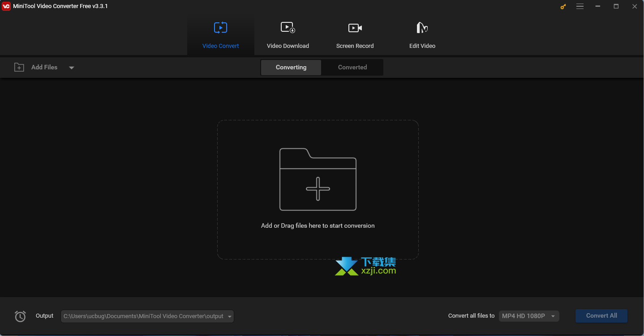
Task: Go to the Edit Video tab
Action: [x=422, y=35]
